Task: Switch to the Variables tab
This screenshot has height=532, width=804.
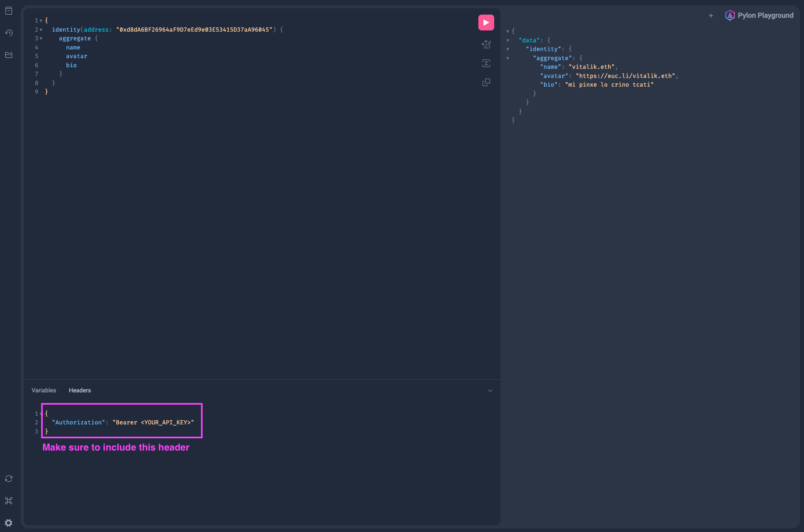Action: click(x=44, y=390)
